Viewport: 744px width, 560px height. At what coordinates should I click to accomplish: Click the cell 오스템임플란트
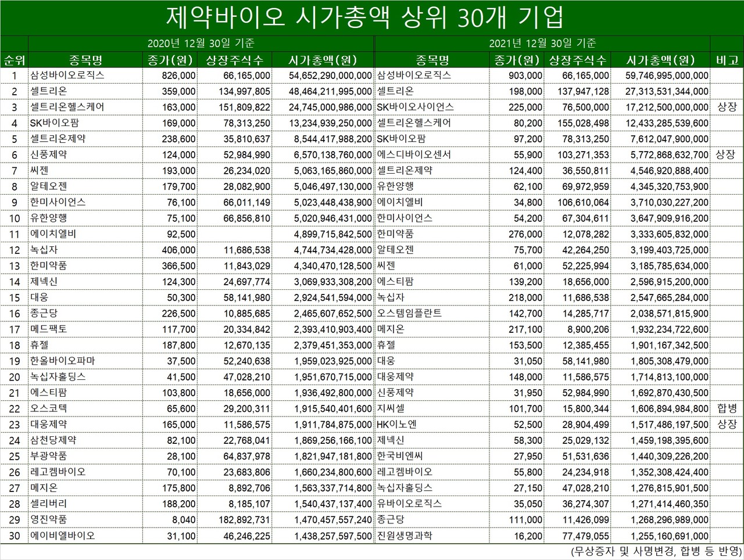click(x=409, y=313)
